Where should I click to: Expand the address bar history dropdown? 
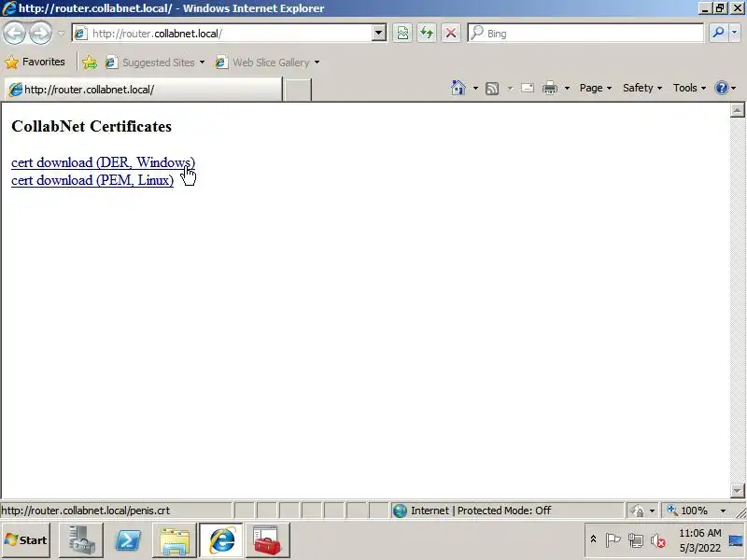(379, 33)
